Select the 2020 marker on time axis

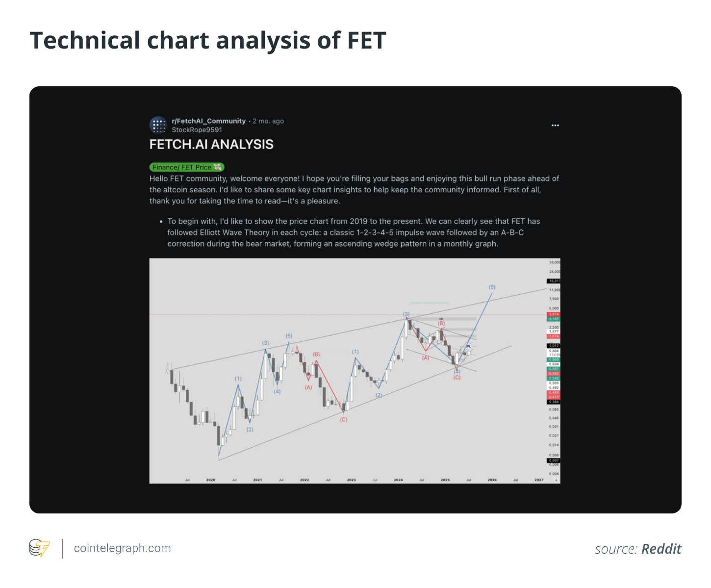(x=211, y=480)
